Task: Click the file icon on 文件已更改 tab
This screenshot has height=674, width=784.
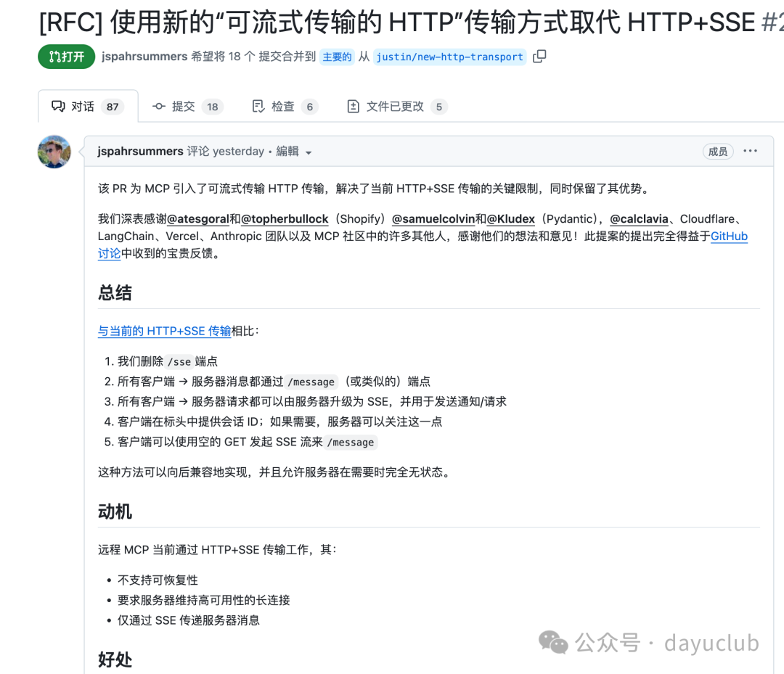Action: [x=354, y=106]
